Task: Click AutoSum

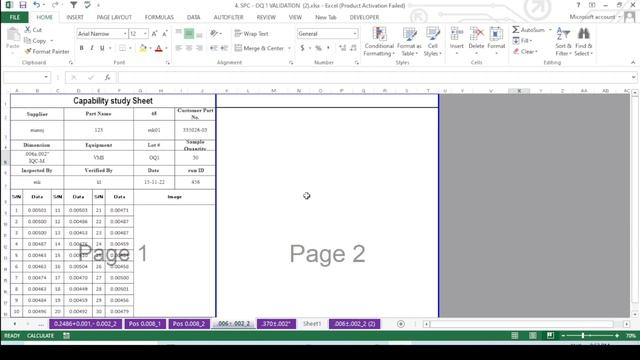Action: (x=529, y=30)
